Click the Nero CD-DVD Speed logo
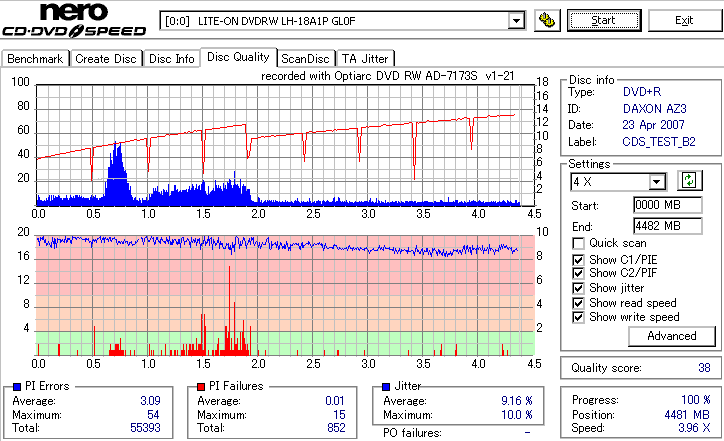 (x=74, y=20)
